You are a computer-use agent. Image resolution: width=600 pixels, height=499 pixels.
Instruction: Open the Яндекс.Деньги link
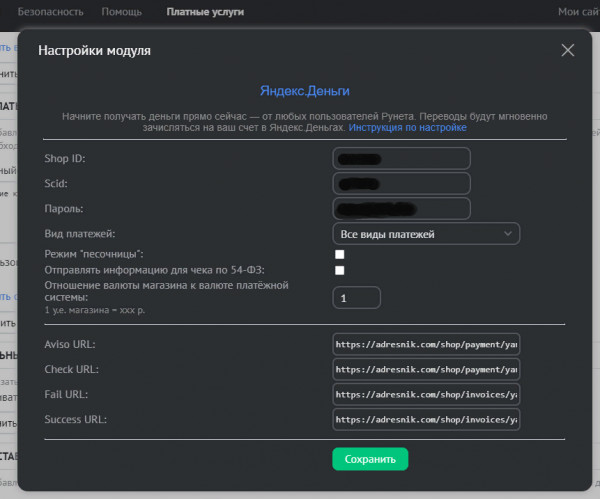point(305,91)
